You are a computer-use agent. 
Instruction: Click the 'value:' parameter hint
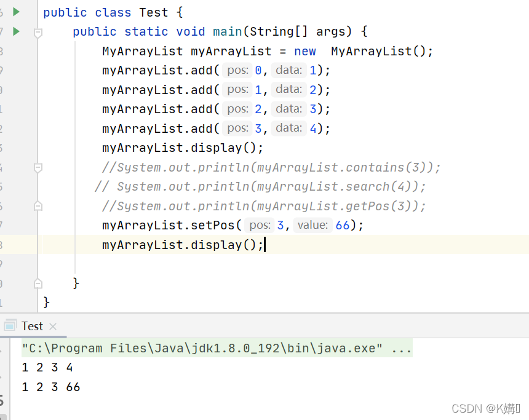(x=312, y=225)
